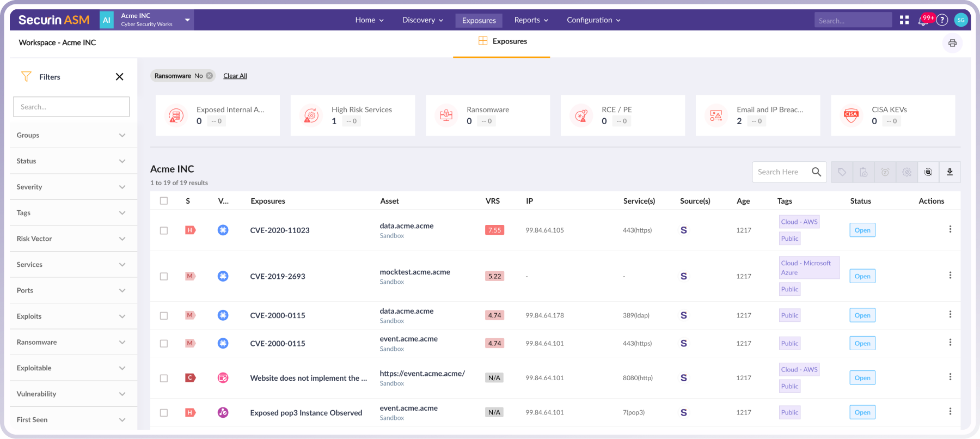
Task: Select the CVE-2019-2693 row checkbox
Action: (x=164, y=277)
